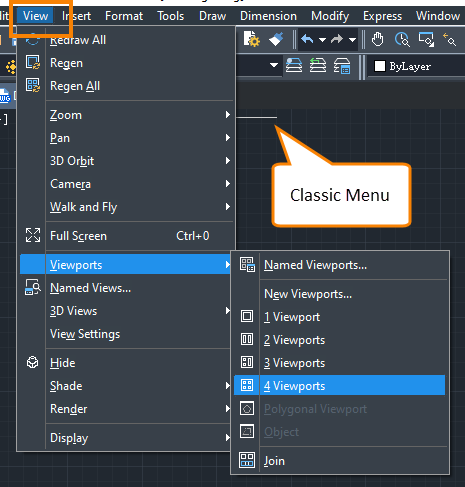
Task: Expand the layer list dropdown arrow
Action: 274,65
